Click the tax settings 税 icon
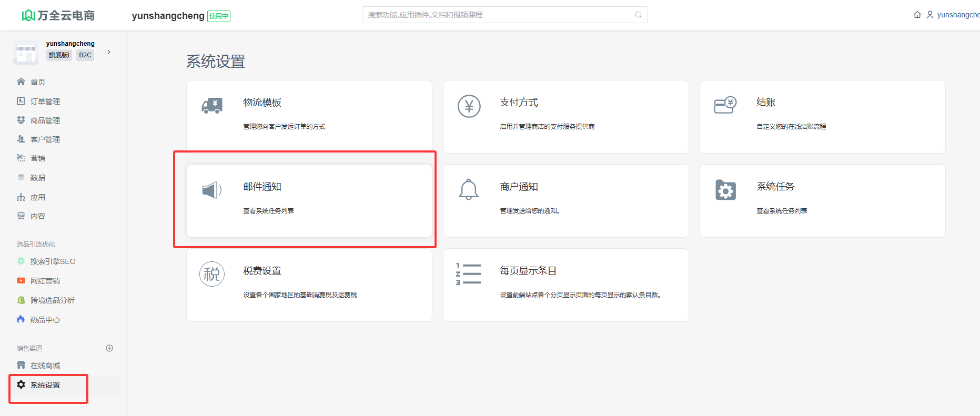 (x=212, y=274)
